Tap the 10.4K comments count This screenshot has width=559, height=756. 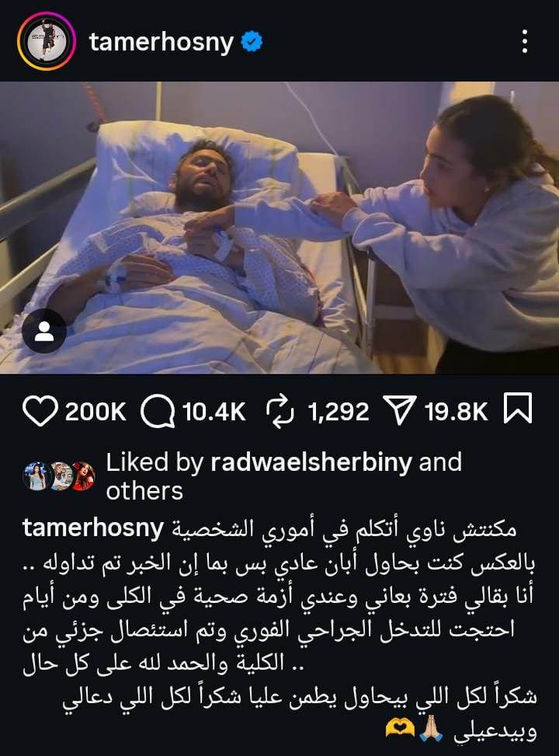(214, 412)
